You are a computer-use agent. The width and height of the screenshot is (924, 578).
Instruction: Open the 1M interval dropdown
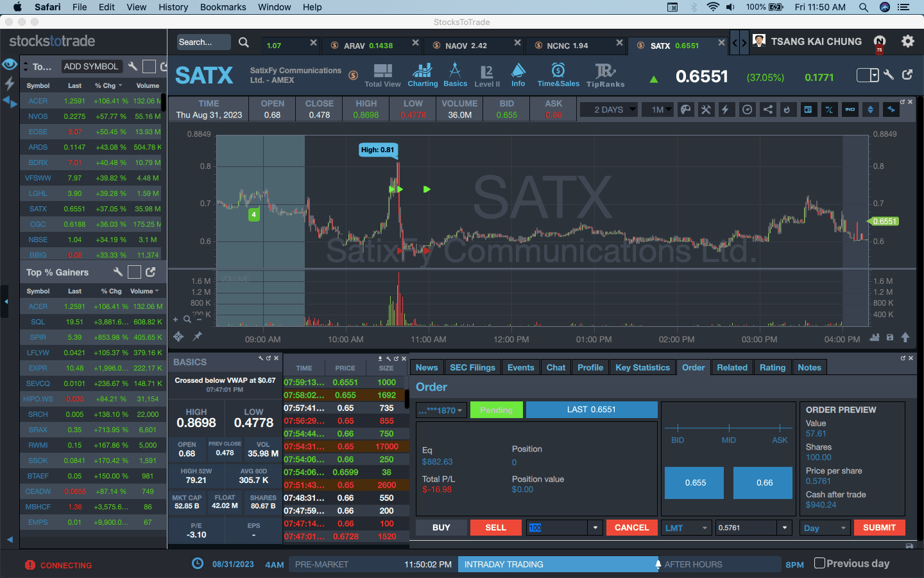(659, 109)
